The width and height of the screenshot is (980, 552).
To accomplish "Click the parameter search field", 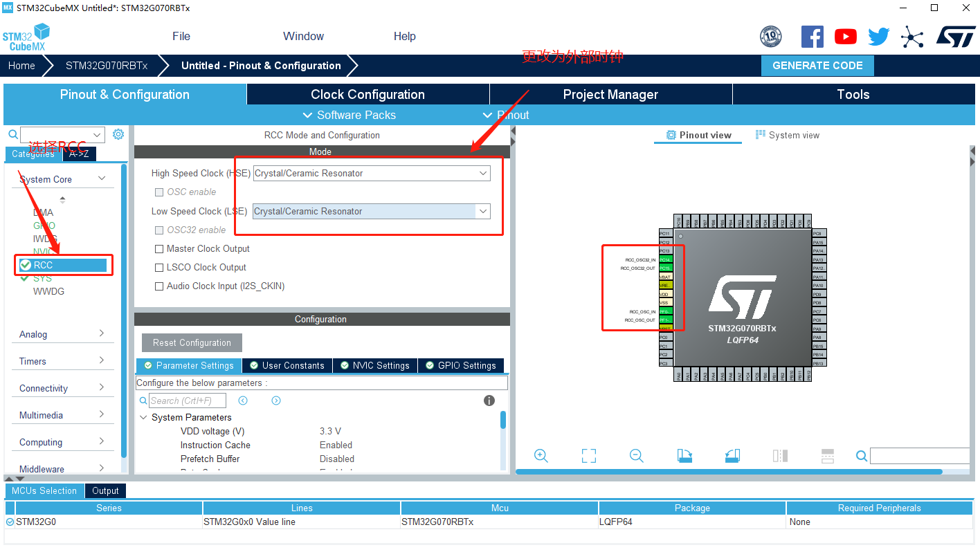I will pos(188,401).
